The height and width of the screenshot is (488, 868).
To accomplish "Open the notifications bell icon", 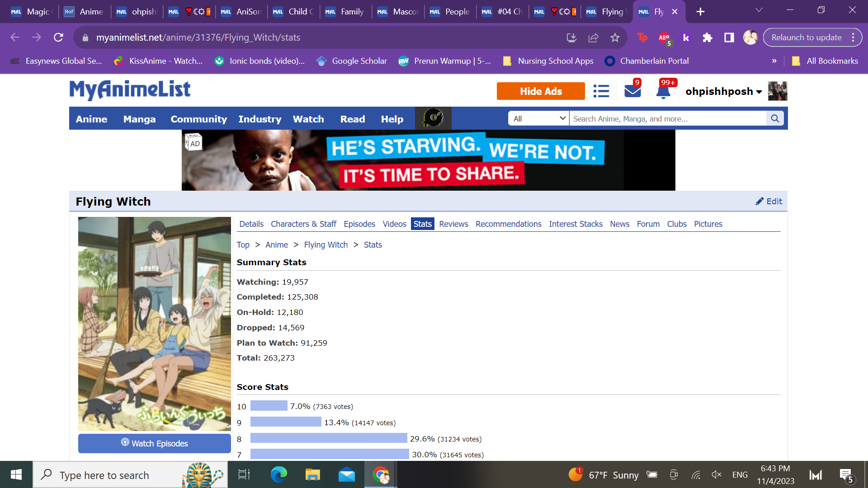I will click(x=663, y=91).
